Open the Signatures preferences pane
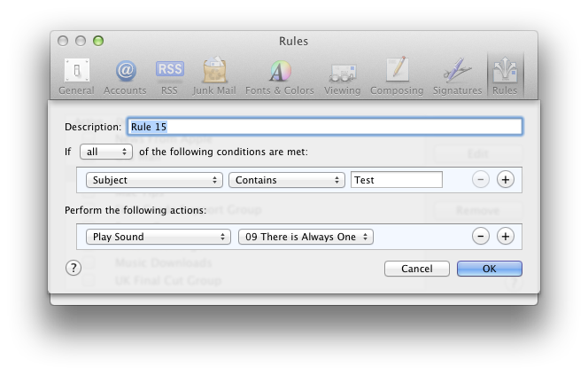588x375 pixels. [x=457, y=76]
